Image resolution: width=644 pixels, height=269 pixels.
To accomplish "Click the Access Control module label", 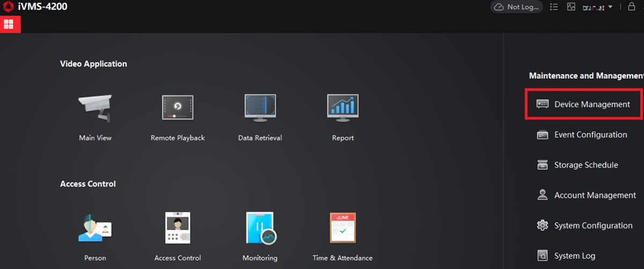I will (178, 258).
